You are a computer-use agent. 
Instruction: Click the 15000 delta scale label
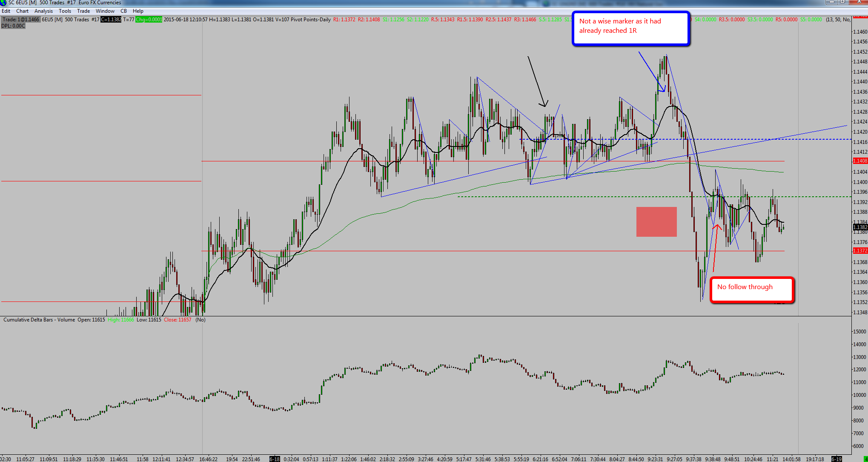click(x=859, y=331)
